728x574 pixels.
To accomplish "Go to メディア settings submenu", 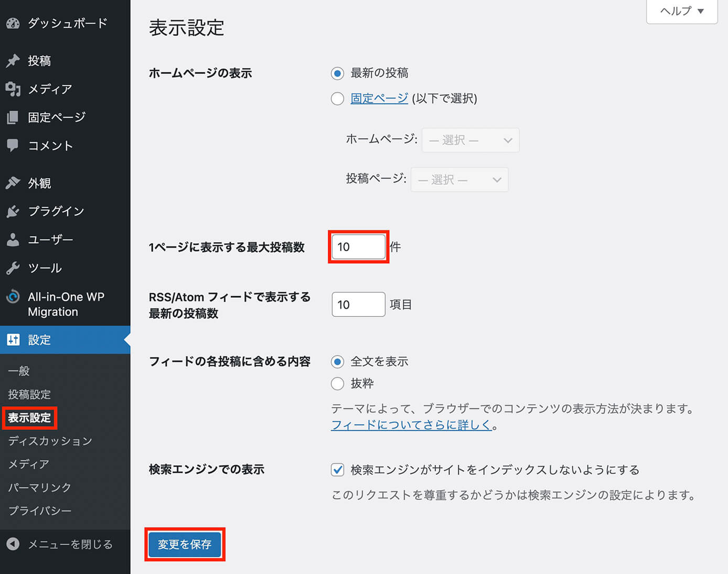I will pyautogui.click(x=29, y=464).
